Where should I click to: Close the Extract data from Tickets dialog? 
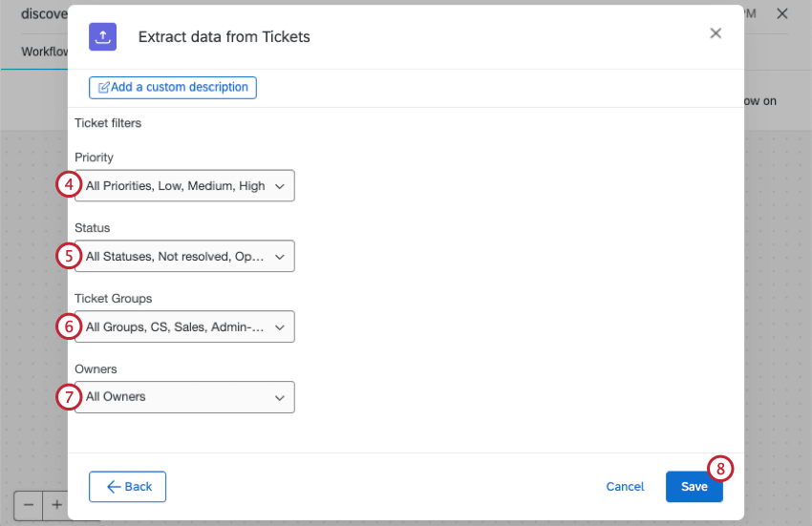click(x=716, y=33)
